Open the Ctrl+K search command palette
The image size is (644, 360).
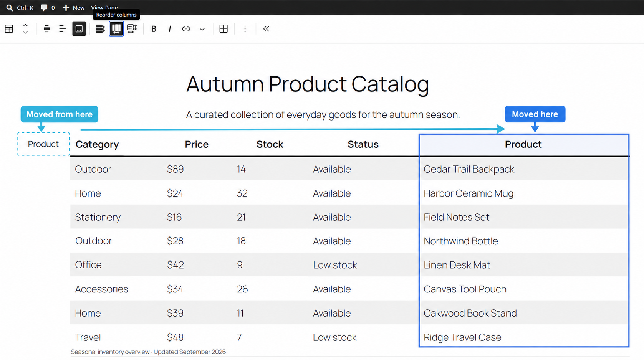(x=20, y=7)
